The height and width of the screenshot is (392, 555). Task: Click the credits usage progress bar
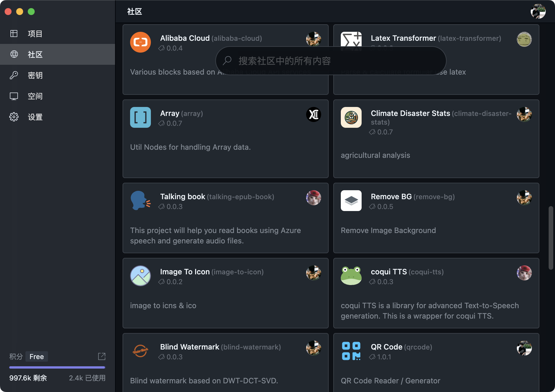(57, 367)
